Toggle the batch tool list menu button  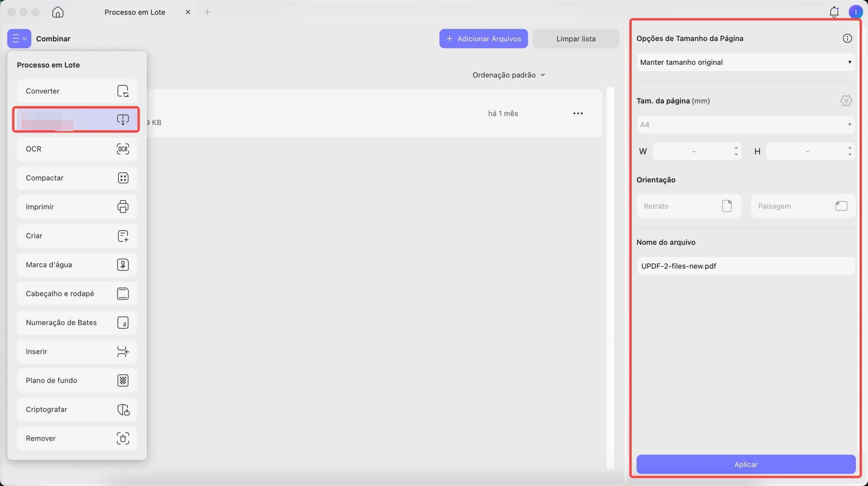(19, 38)
